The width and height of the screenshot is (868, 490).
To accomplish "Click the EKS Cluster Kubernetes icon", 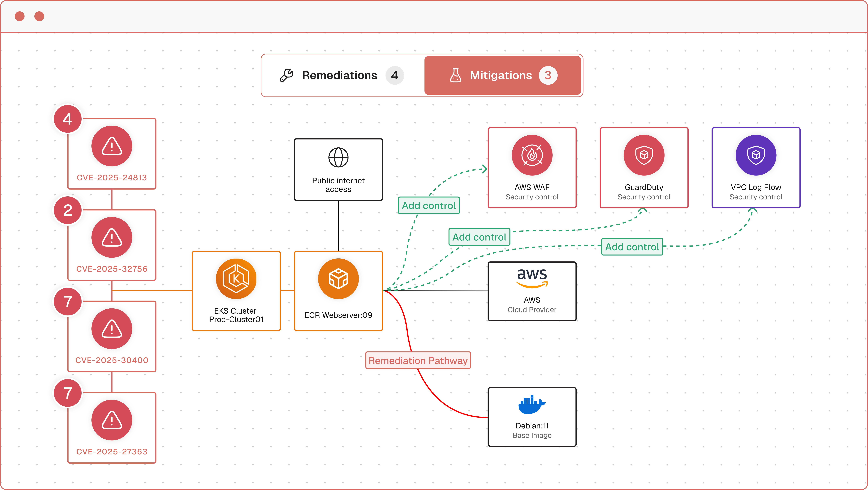I will [236, 279].
